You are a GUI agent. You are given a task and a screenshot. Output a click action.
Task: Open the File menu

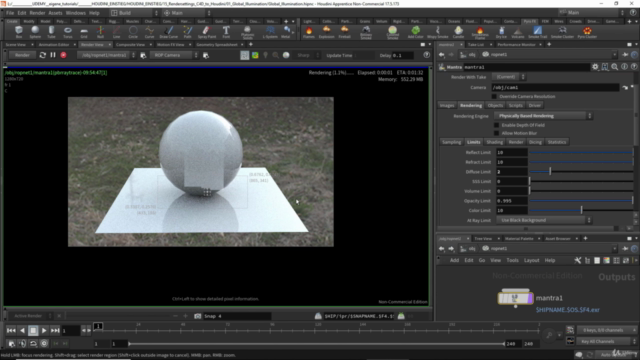10,13
